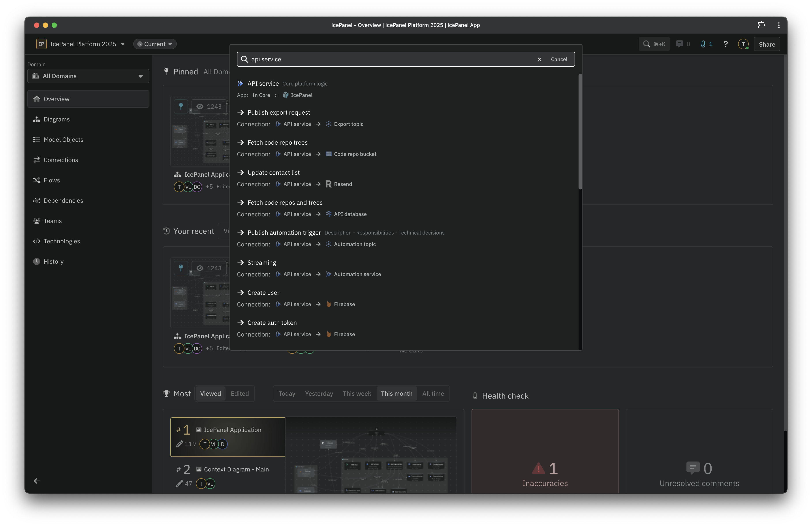The width and height of the screenshot is (812, 526).
Task: Open Diagrams in the sidebar
Action: (88, 119)
